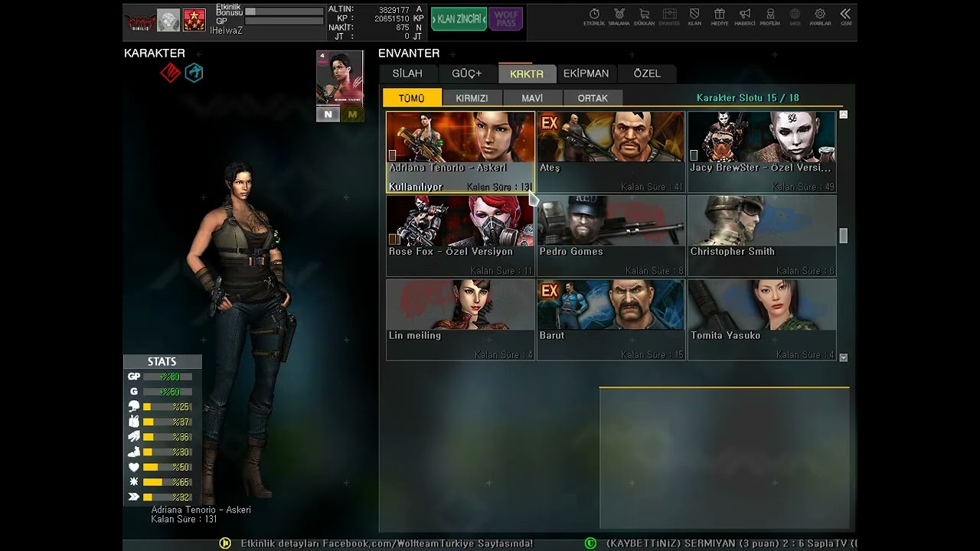Tick the checkbox on Rose Fox card
Image resolution: width=980 pixels, height=551 pixels.
pos(394,240)
